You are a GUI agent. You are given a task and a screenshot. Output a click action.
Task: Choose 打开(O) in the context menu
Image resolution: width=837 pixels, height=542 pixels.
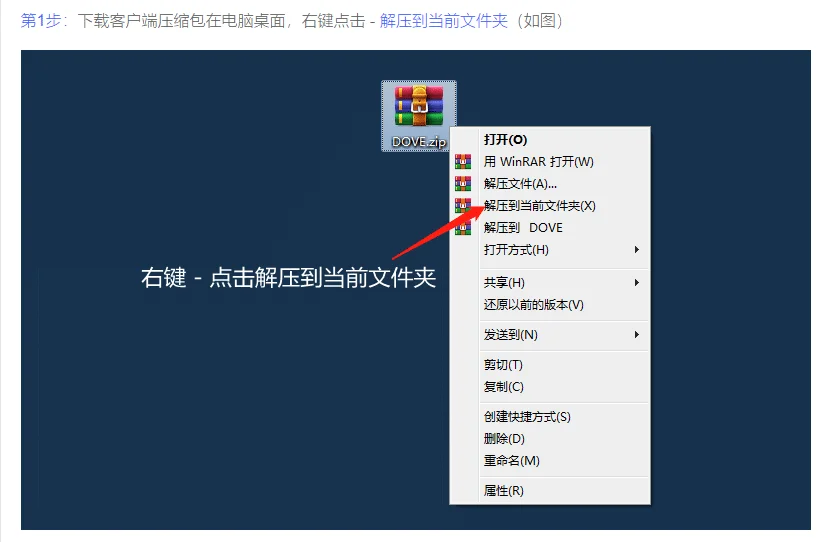505,140
